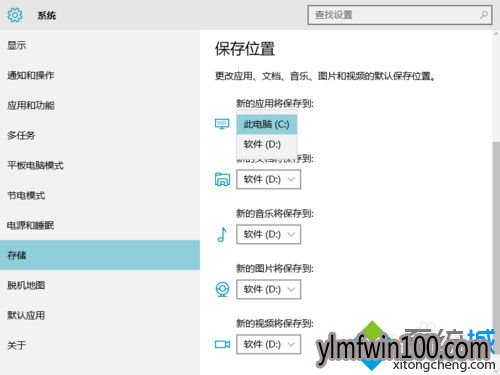Image resolution: width=500 pixels, height=375 pixels.
Task: Click the settings gear icon
Action: tap(15, 15)
